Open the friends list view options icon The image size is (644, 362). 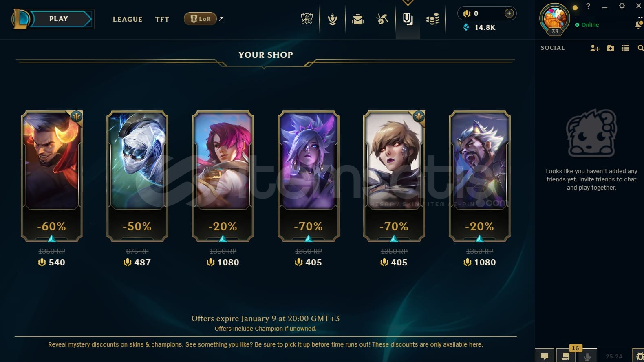tap(625, 48)
